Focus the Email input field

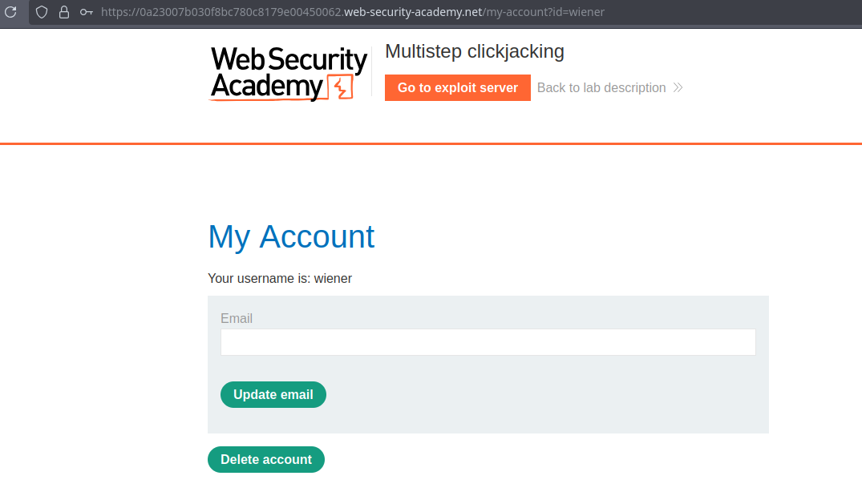488,342
